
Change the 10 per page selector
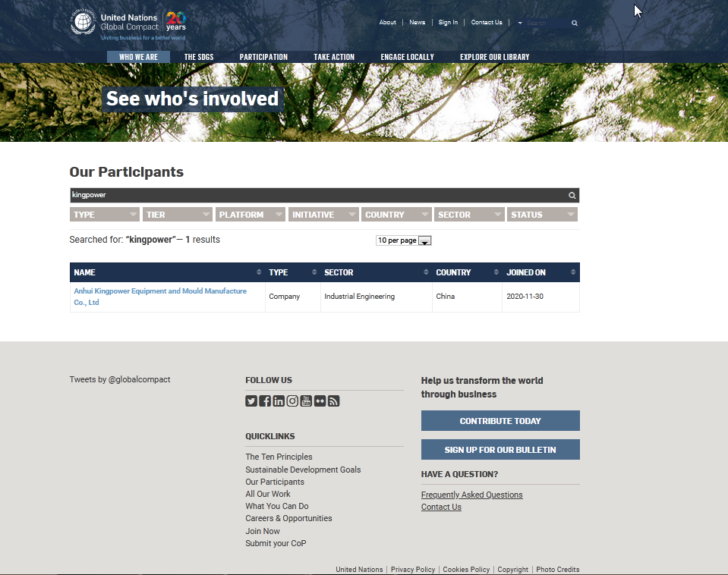[404, 240]
